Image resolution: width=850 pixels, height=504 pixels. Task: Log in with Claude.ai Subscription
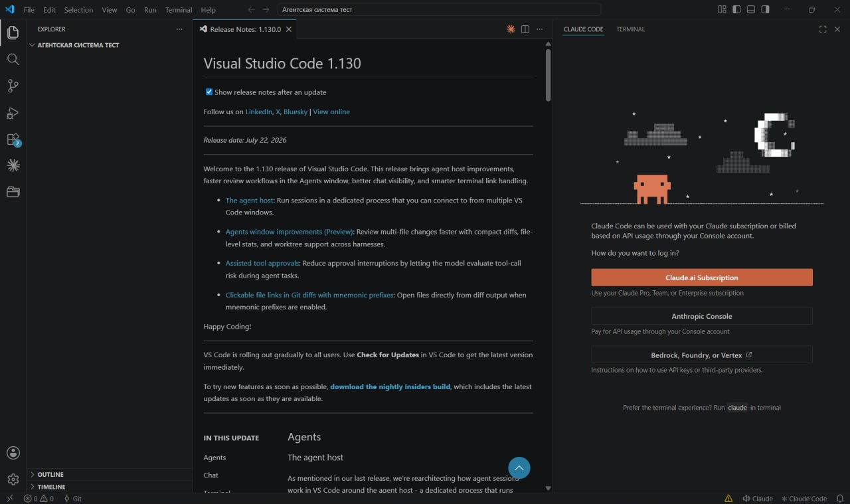(x=702, y=278)
